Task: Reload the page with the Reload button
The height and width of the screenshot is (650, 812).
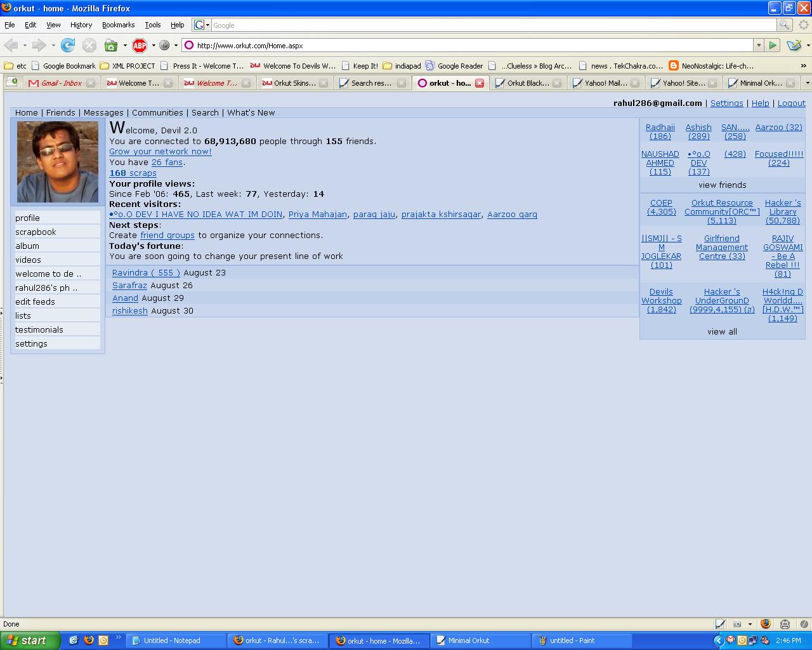Action: click(68, 45)
